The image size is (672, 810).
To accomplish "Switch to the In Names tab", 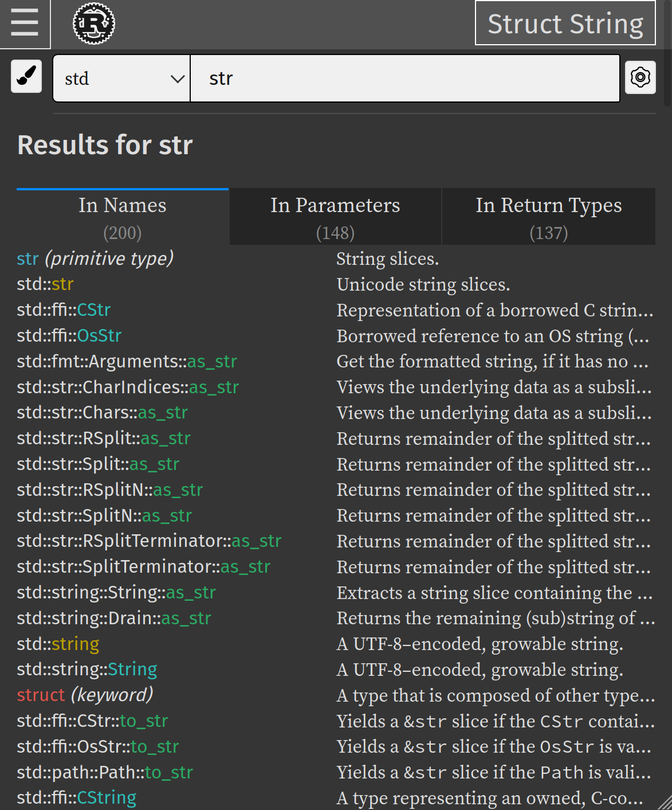I will pyautogui.click(x=123, y=218).
